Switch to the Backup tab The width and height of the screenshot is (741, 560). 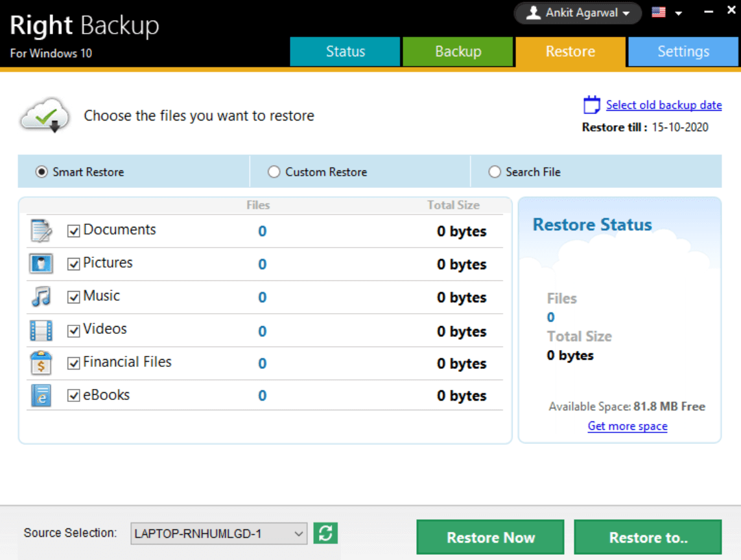[x=458, y=52]
